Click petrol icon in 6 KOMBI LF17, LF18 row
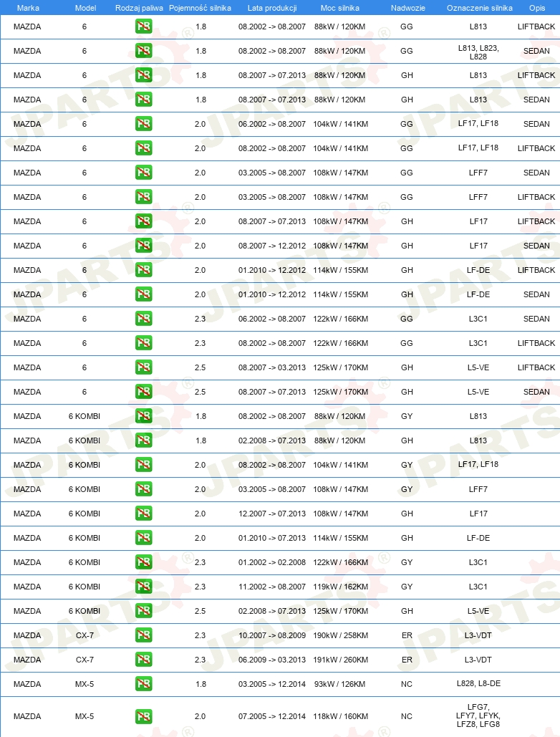The width and height of the screenshot is (560, 737). tap(143, 465)
